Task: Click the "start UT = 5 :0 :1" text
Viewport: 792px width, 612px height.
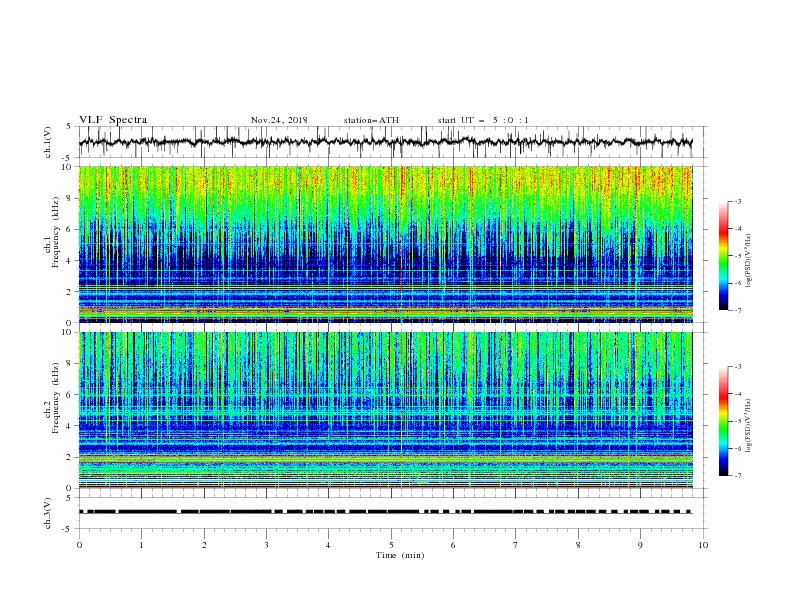Action: (483, 120)
